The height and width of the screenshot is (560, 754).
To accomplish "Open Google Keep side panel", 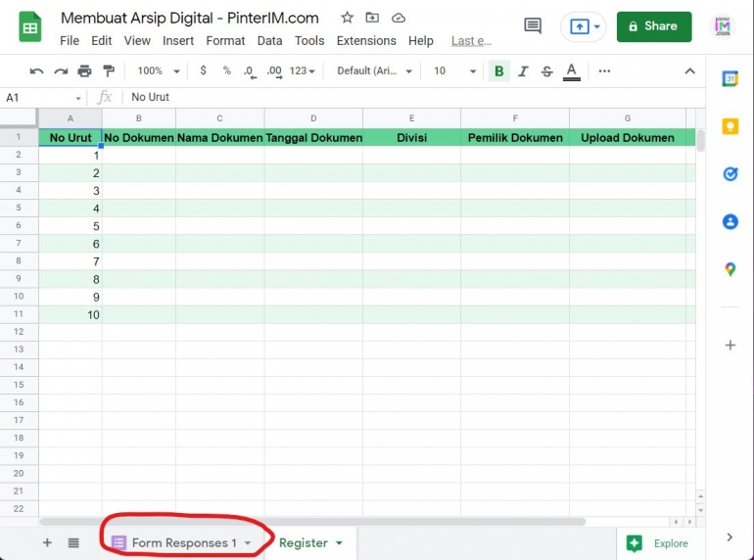I will [730, 126].
